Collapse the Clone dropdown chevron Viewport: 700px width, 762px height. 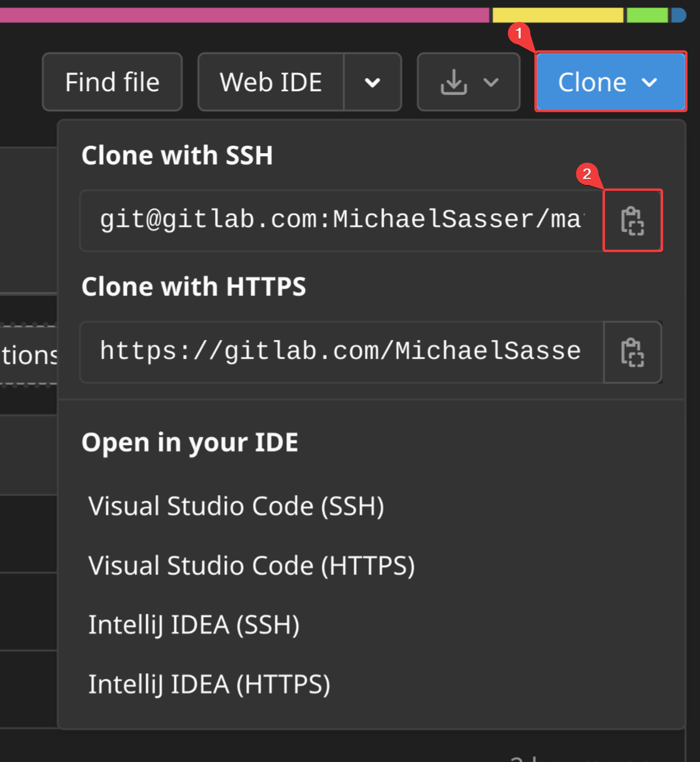(650, 82)
